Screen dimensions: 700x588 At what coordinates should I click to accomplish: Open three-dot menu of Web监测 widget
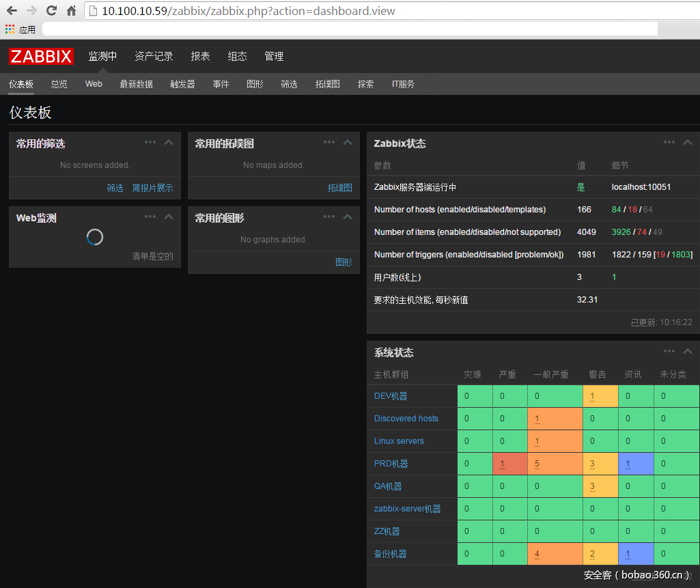pyautogui.click(x=150, y=216)
